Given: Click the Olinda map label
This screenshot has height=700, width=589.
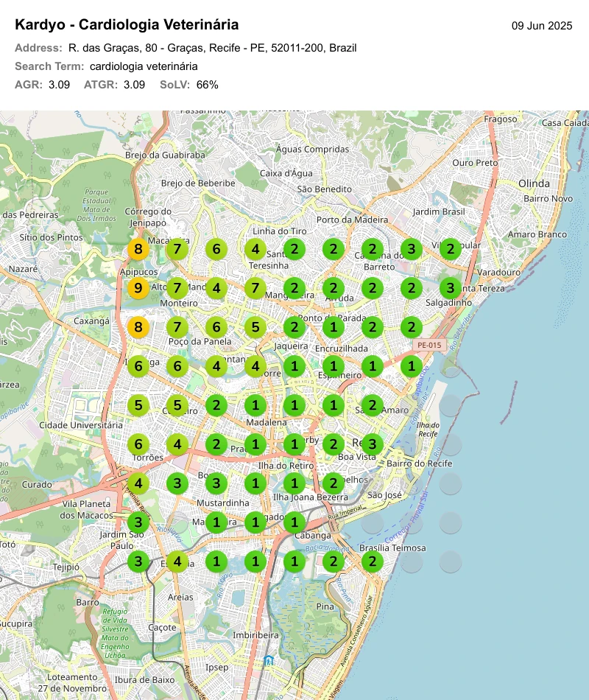Looking at the screenshot, I should 534,183.
